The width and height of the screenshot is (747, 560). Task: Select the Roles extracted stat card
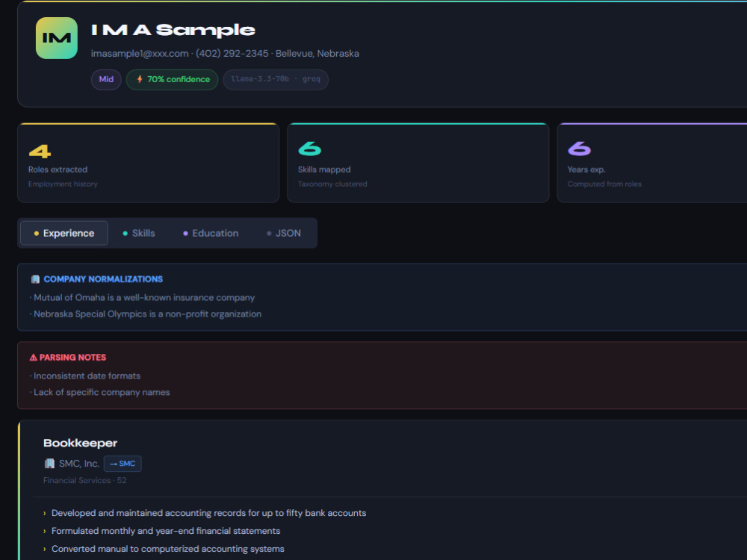coord(148,163)
